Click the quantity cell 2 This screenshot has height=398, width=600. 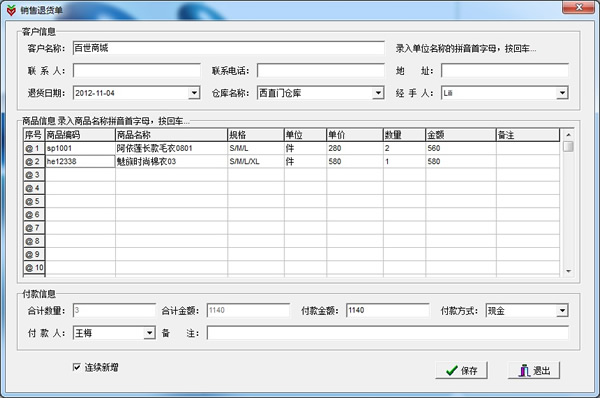404,148
